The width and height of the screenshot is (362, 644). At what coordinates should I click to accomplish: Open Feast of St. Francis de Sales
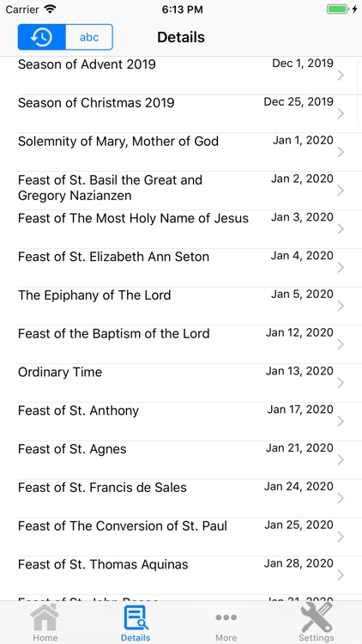[181, 498]
